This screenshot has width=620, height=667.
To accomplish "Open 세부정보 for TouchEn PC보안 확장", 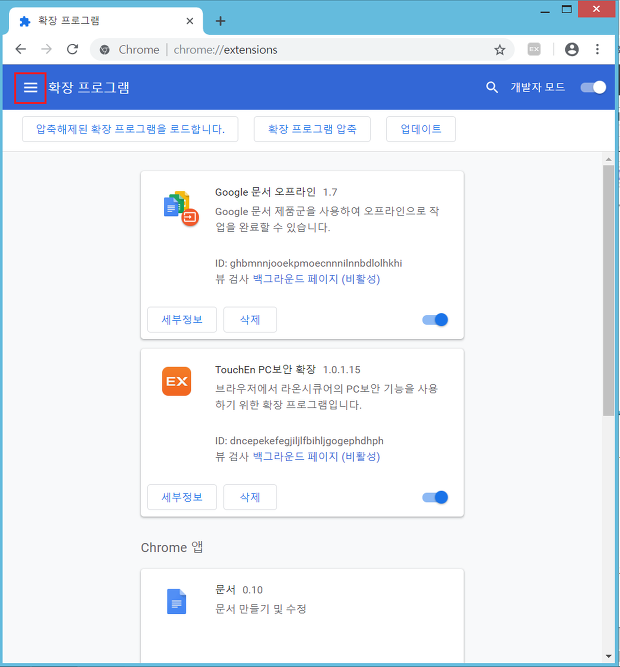I will pos(182,497).
